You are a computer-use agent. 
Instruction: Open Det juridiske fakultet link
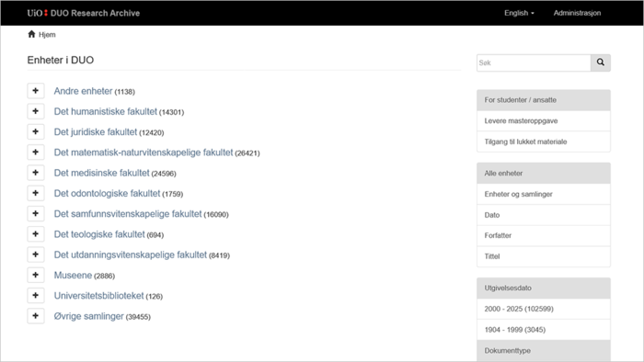coord(96,132)
